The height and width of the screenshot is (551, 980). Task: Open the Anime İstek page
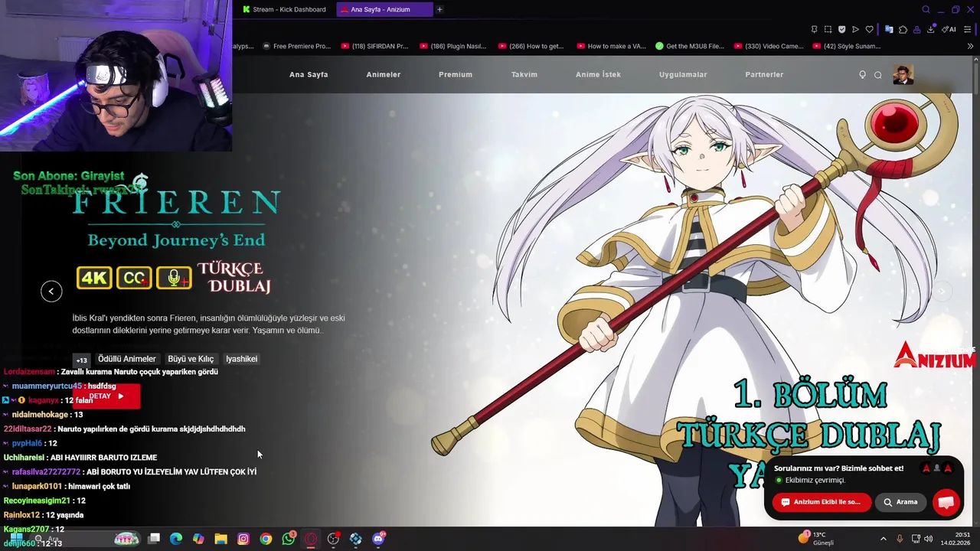(x=598, y=74)
